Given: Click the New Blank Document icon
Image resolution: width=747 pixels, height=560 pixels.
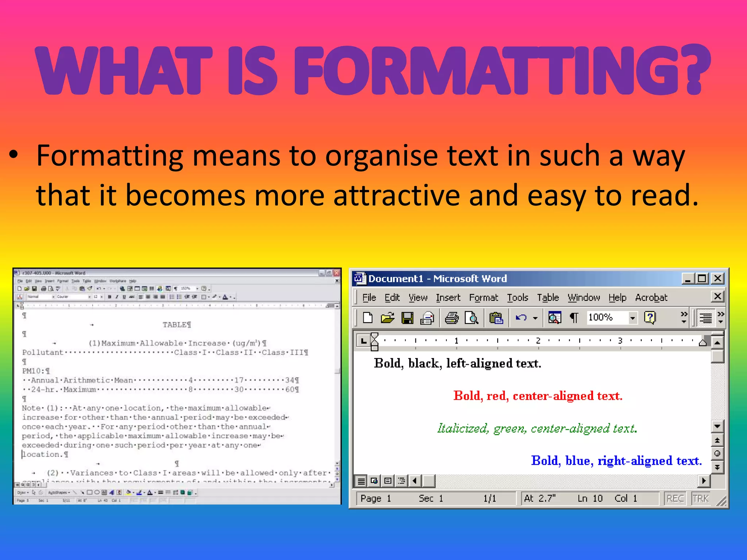Looking at the screenshot, I should [x=368, y=318].
